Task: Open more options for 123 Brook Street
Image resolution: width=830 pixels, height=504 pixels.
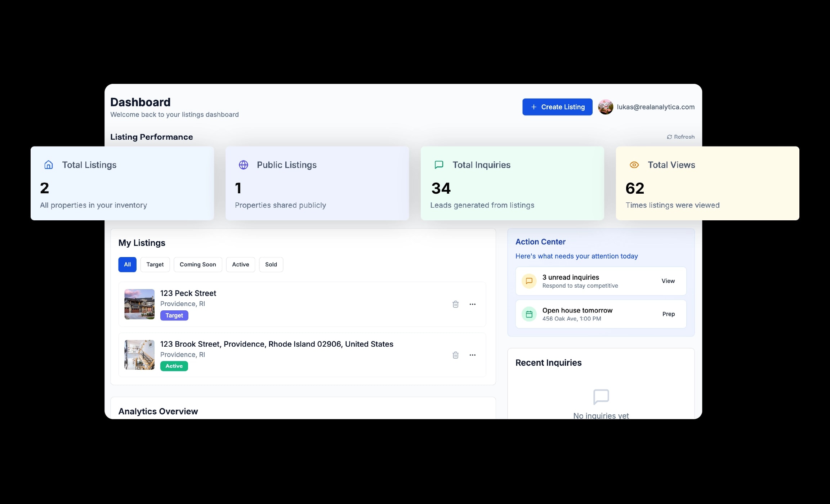Action: pos(473,355)
